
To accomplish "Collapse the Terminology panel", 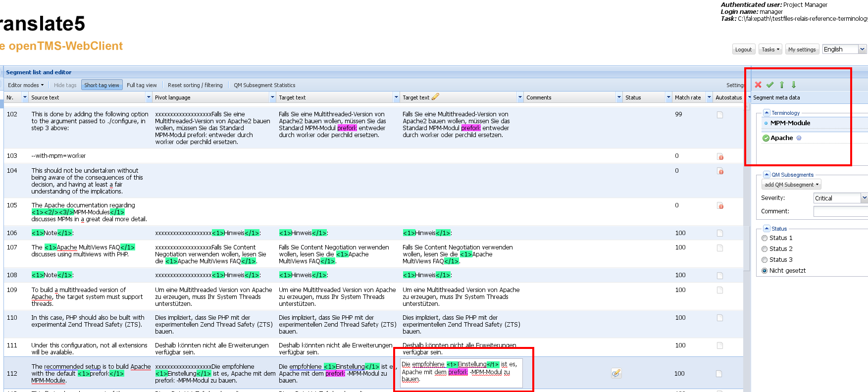I will [x=766, y=113].
